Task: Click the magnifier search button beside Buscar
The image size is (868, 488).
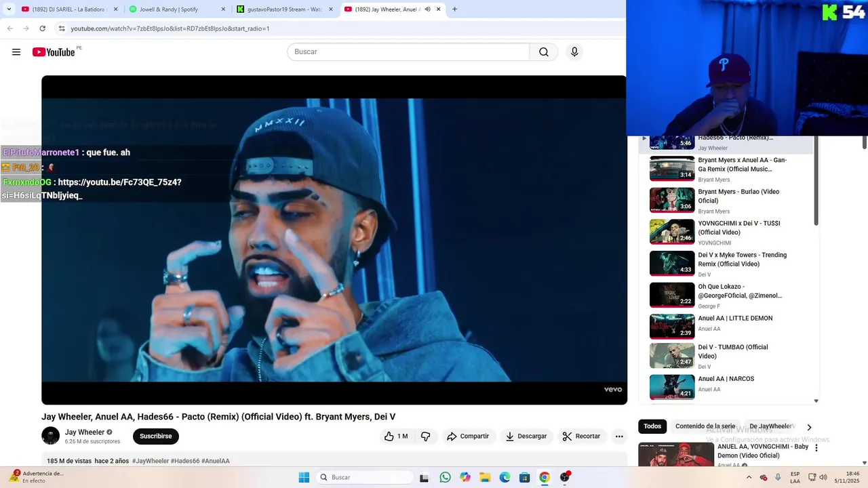Action: pos(544,52)
